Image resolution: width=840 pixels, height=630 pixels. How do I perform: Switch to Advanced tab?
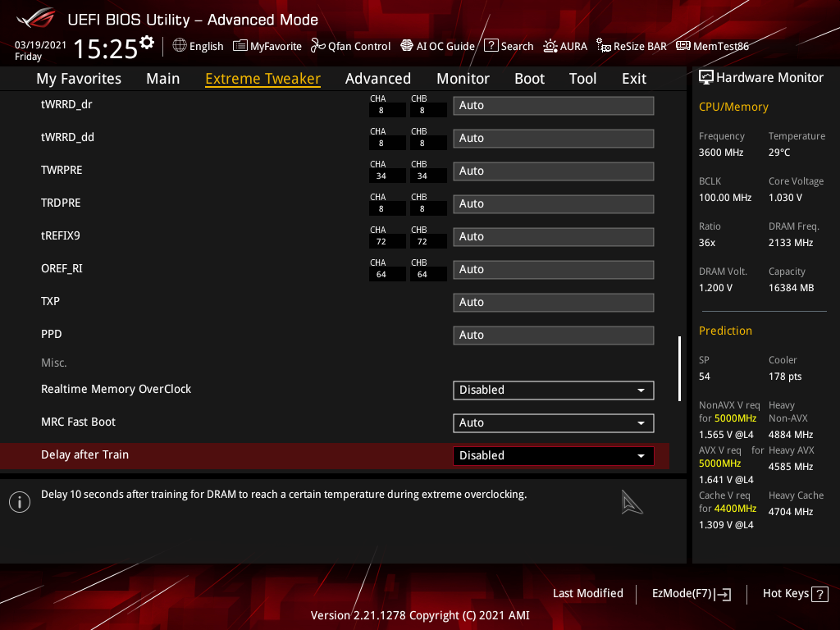click(x=377, y=79)
